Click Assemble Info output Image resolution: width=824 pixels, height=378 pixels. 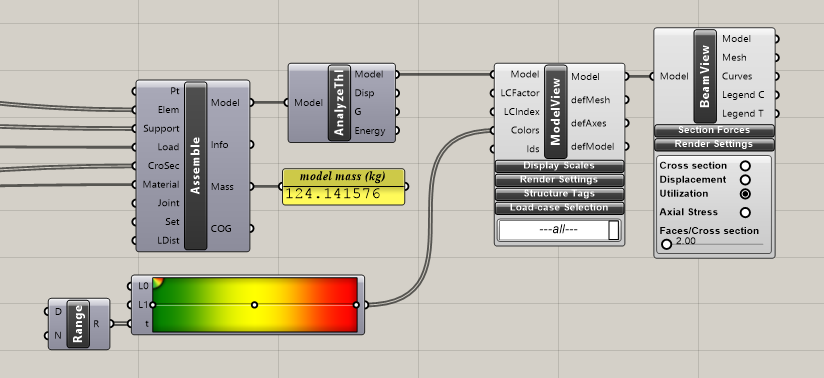(x=220, y=145)
